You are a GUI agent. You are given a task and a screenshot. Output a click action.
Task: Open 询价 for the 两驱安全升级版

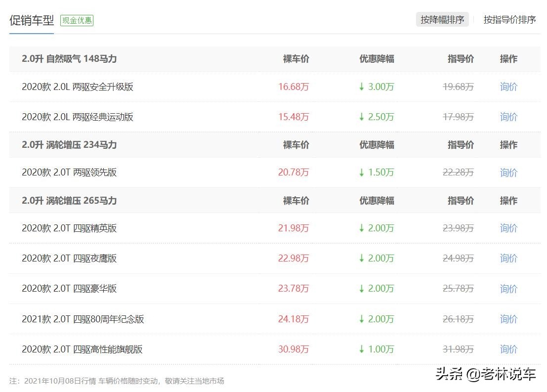[x=508, y=87]
